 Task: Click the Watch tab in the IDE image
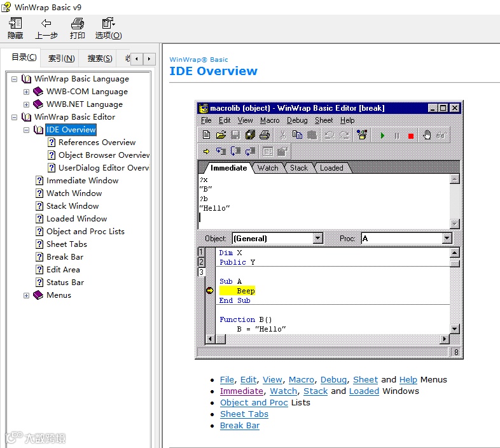pyautogui.click(x=268, y=168)
